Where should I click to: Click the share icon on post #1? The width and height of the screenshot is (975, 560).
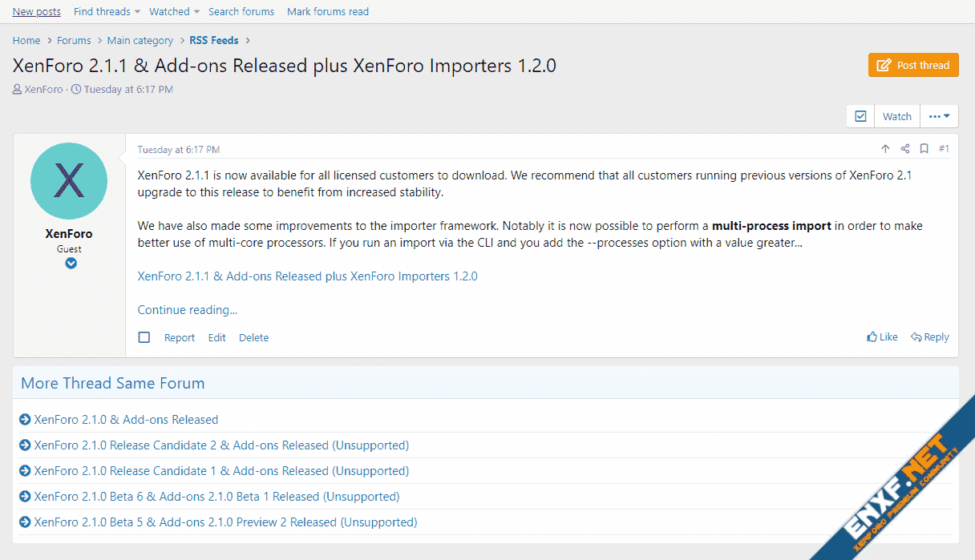coord(905,149)
